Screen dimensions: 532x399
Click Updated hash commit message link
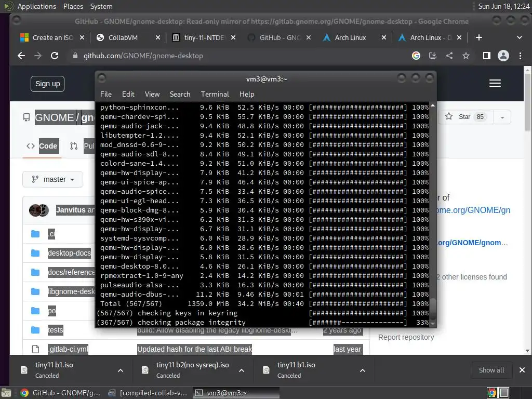coord(194,349)
